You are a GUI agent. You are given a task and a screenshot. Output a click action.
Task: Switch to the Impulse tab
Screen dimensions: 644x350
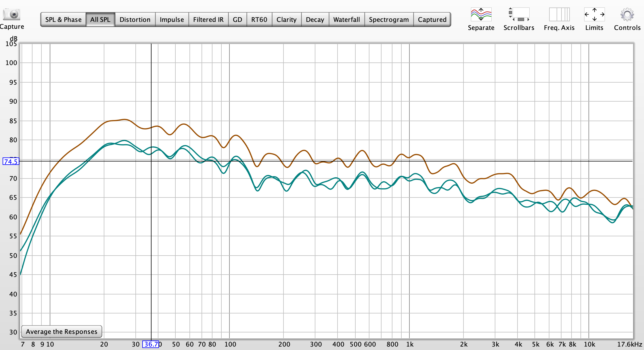172,20
